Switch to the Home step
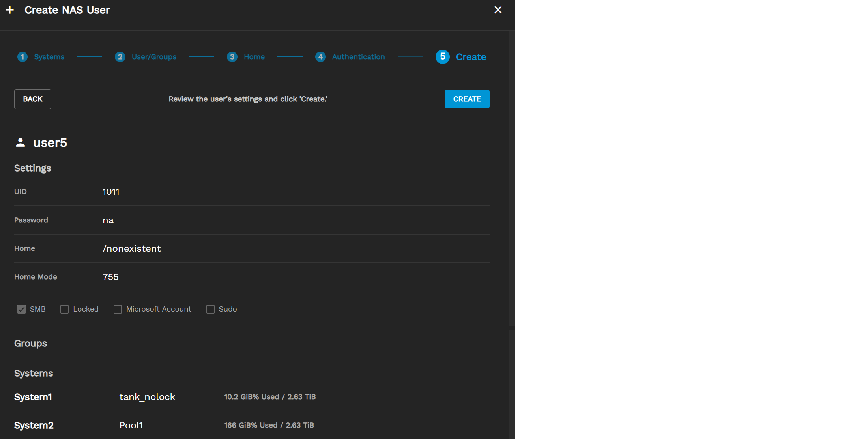Screen dimensions: 868x439 pyautogui.click(x=254, y=57)
